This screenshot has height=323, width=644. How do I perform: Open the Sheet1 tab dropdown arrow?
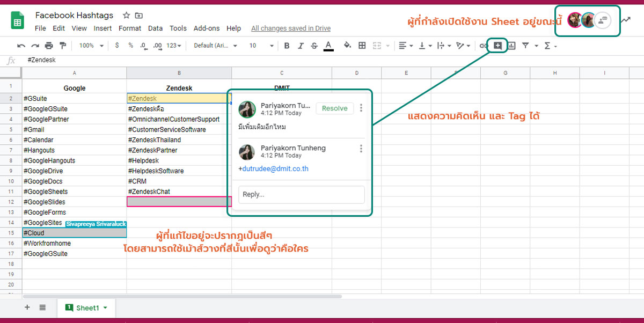point(106,308)
